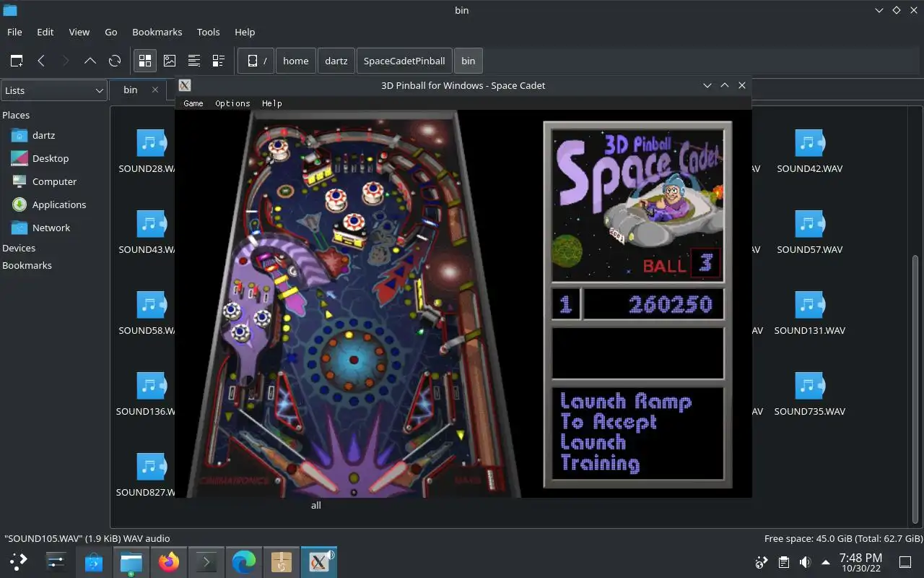Switch to thumbnail view mode
Image resolution: width=924 pixels, height=578 pixels.
(x=170, y=61)
